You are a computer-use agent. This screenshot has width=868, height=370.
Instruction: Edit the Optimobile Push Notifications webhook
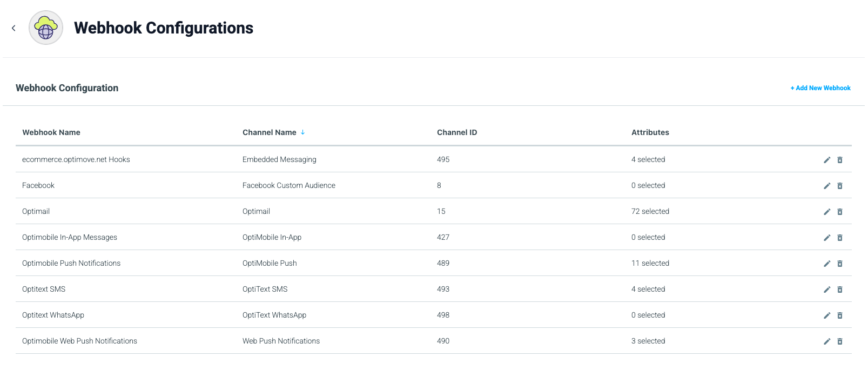tap(827, 264)
